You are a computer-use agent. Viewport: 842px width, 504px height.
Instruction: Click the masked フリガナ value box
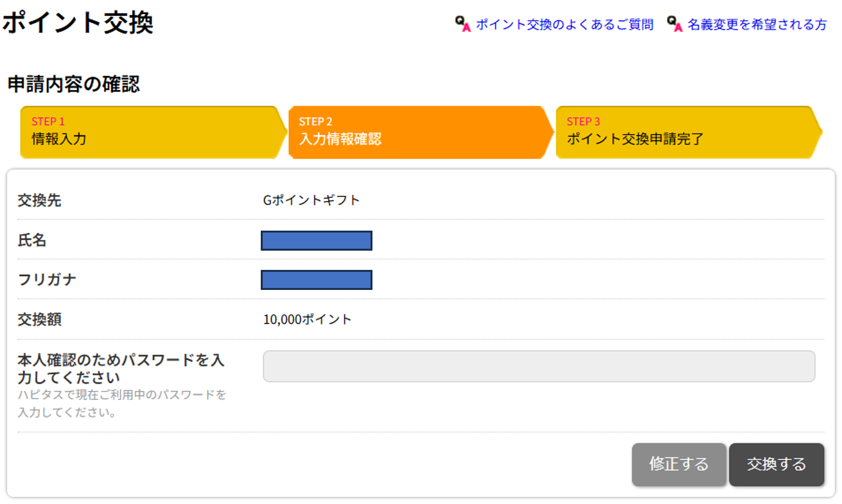[316, 280]
